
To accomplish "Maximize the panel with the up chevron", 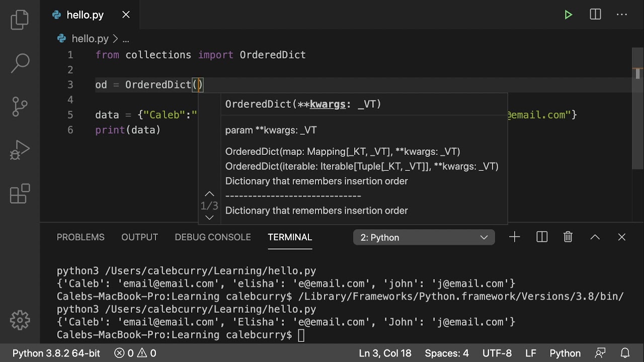I will tap(595, 237).
